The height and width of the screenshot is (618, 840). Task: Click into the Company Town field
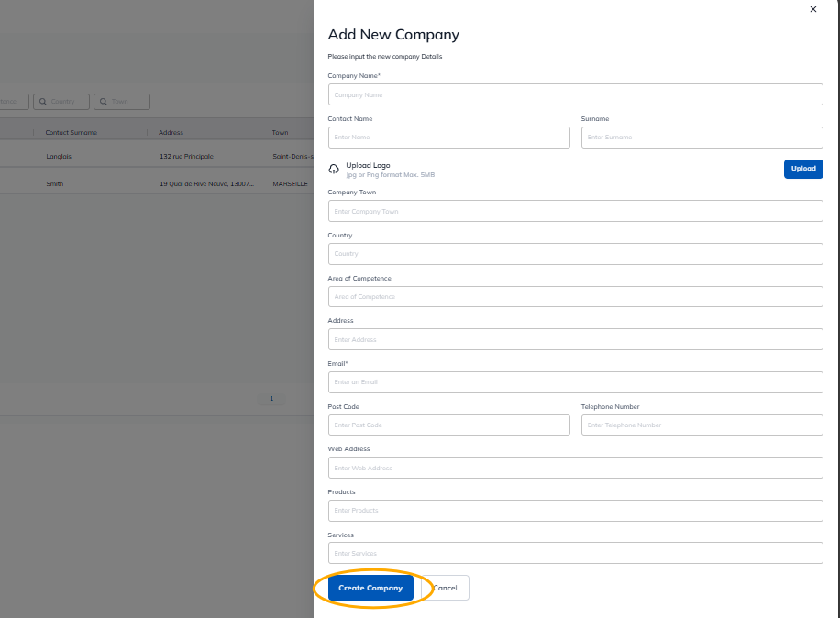575,211
